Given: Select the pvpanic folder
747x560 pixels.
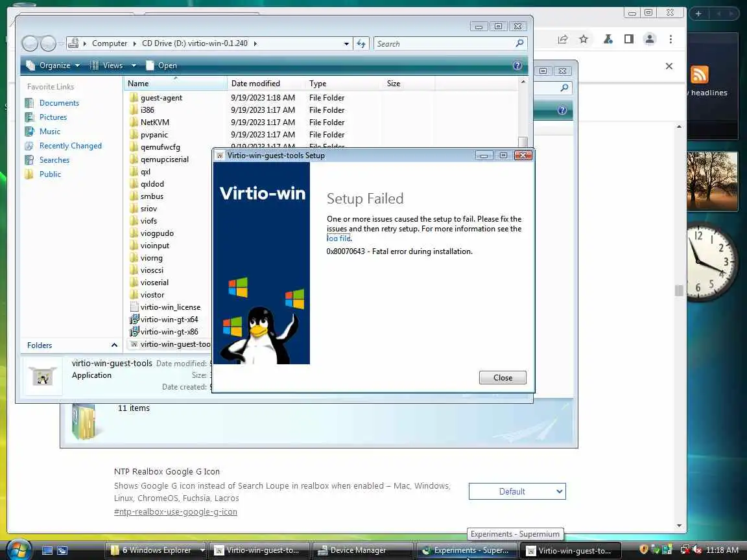Looking at the screenshot, I should (x=154, y=135).
